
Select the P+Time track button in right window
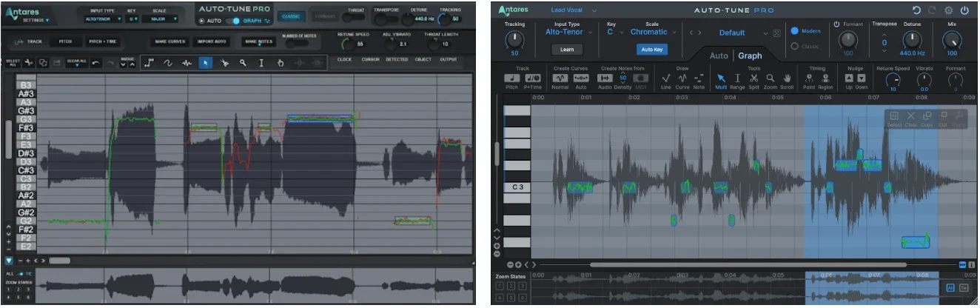pos(532,78)
